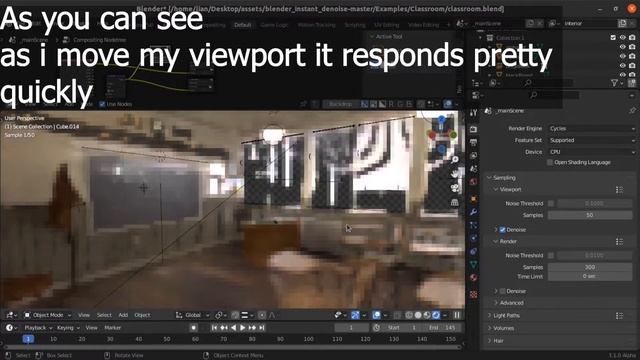Open the World properties tab

tap(473, 182)
